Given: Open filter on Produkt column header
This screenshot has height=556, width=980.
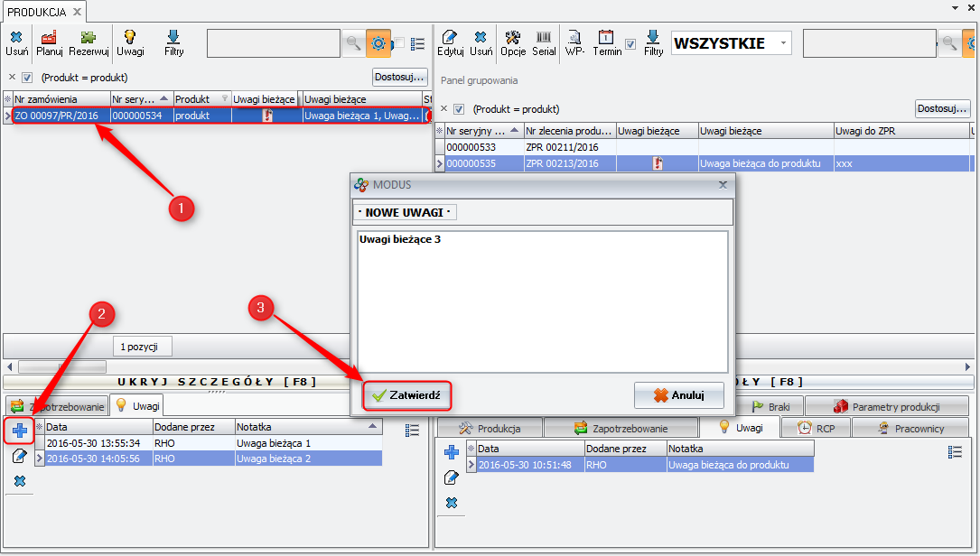Looking at the screenshot, I should 225,98.
